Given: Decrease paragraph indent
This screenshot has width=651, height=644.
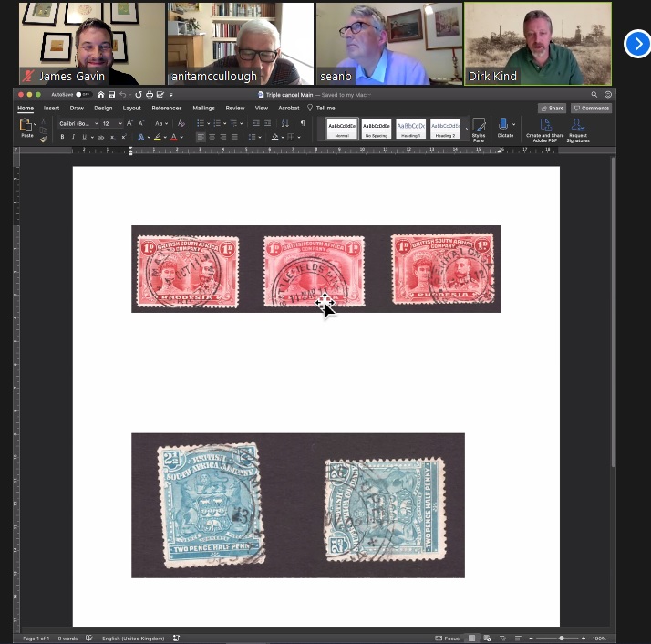Looking at the screenshot, I should click(x=256, y=123).
